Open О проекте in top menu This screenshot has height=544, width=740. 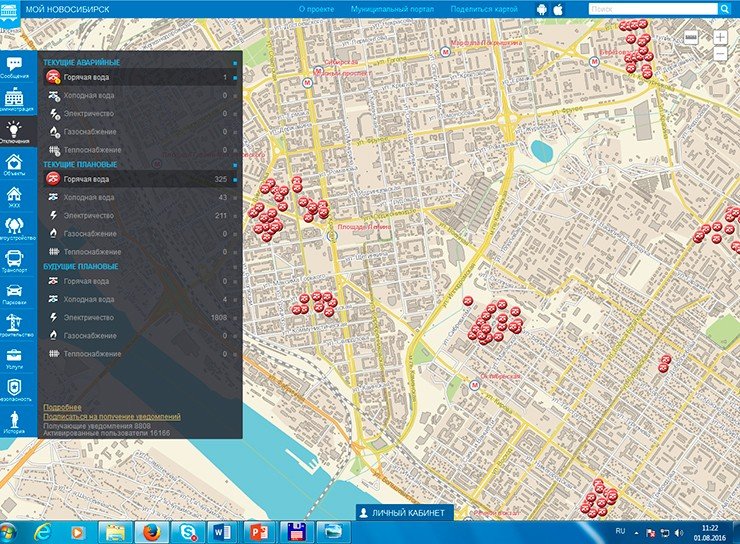pos(316,9)
